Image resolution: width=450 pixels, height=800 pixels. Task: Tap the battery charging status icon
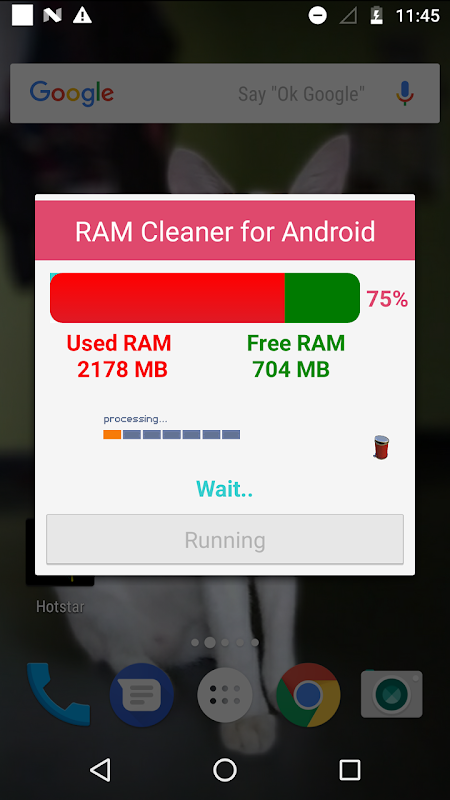click(377, 16)
